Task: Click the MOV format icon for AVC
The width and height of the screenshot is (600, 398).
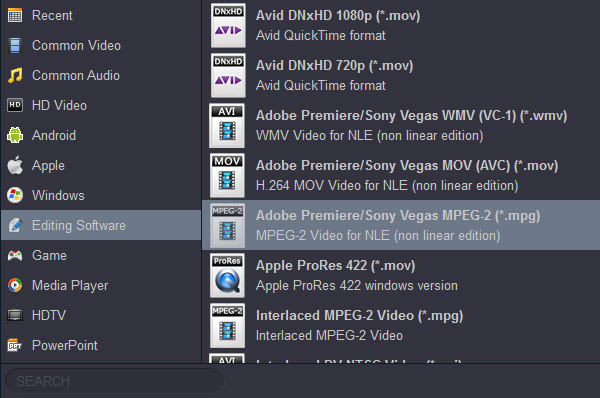Action: [227, 175]
